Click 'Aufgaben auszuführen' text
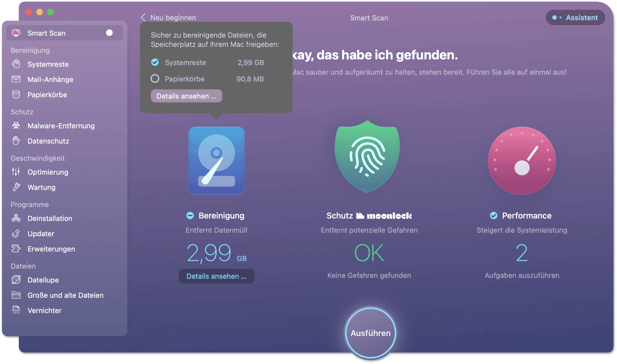The width and height of the screenshot is (617, 364). coord(522,275)
